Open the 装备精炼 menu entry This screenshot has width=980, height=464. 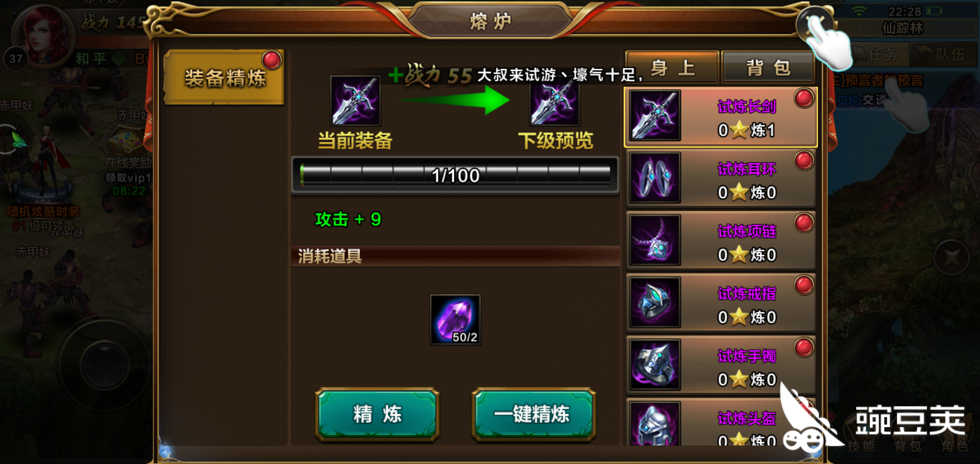click(x=224, y=78)
